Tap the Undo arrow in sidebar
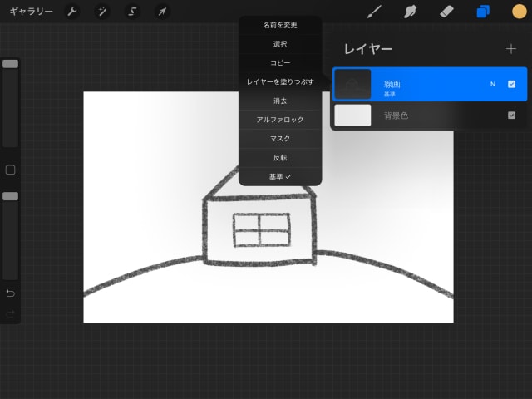Screen dimensions: 532x399 point(11,293)
